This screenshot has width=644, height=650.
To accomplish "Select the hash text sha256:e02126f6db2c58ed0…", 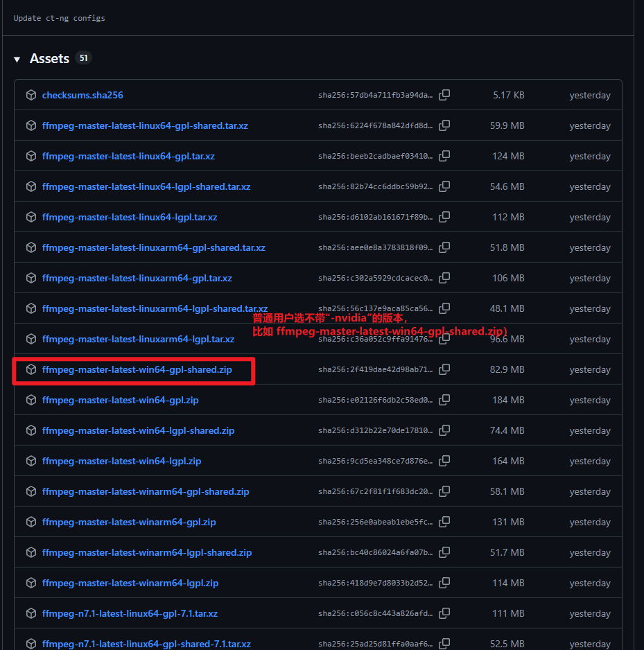I will tap(375, 400).
